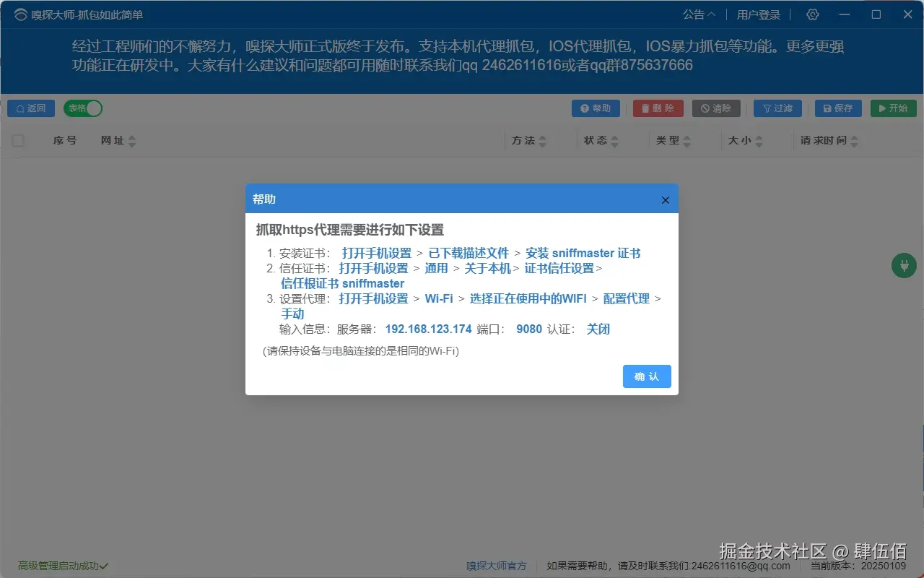The width and height of the screenshot is (924, 578).
Task: Click 安装 sniffmaster 证书 step text
Action: 583,253
